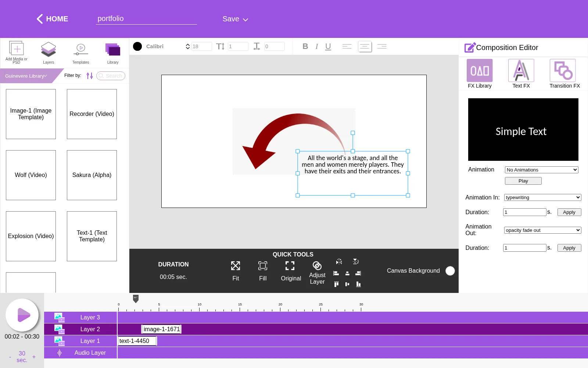The height and width of the screenshot is (368, 588).
Task: Open the Animation dropdown showing No Animations
Action: coord(541,170)
